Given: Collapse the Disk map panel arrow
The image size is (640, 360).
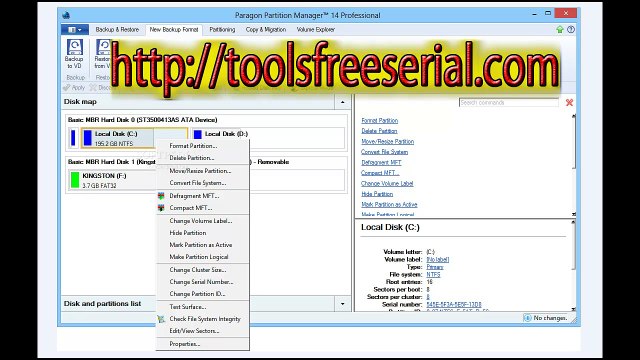Looking at the screenshot, I should point(342,102).
